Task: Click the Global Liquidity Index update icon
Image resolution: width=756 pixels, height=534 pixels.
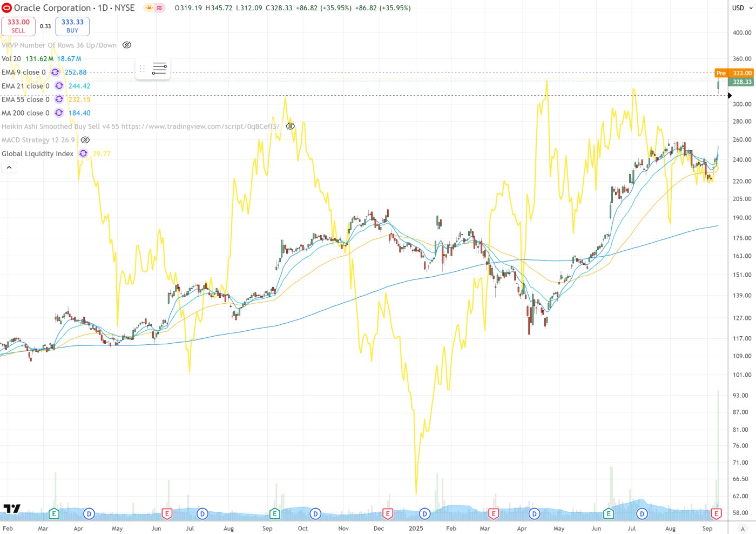Action: [x=83, y=153]
